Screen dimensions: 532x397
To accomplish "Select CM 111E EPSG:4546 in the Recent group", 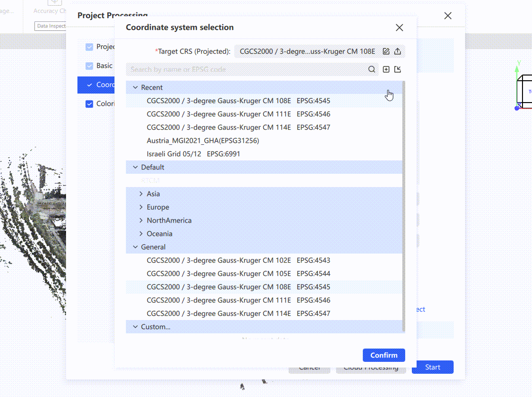I will click(x=264, y=114).
